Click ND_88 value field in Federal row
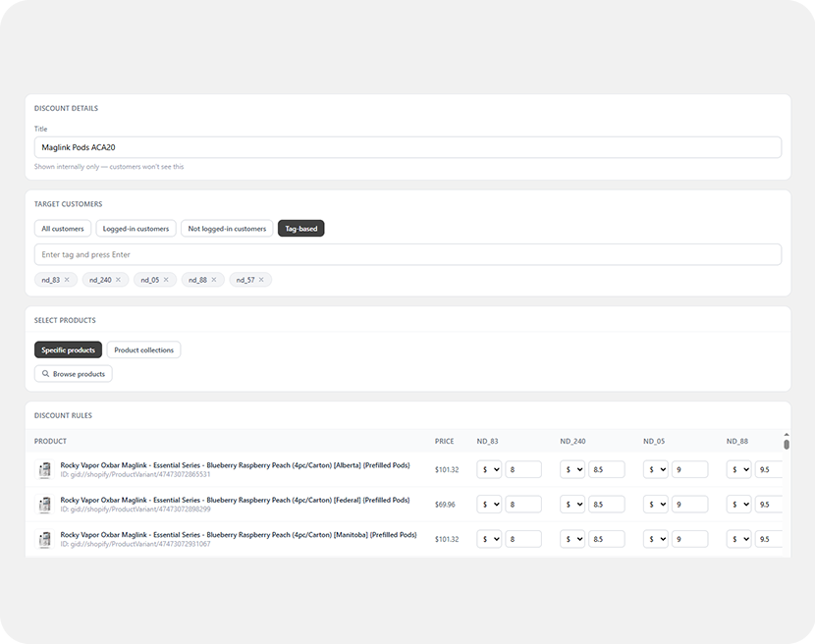 pos(769,505)
